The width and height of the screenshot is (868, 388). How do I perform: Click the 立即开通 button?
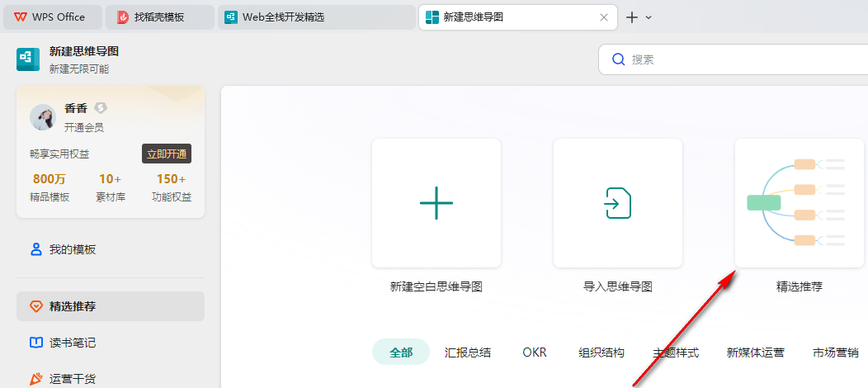click(x=167, y=154)
